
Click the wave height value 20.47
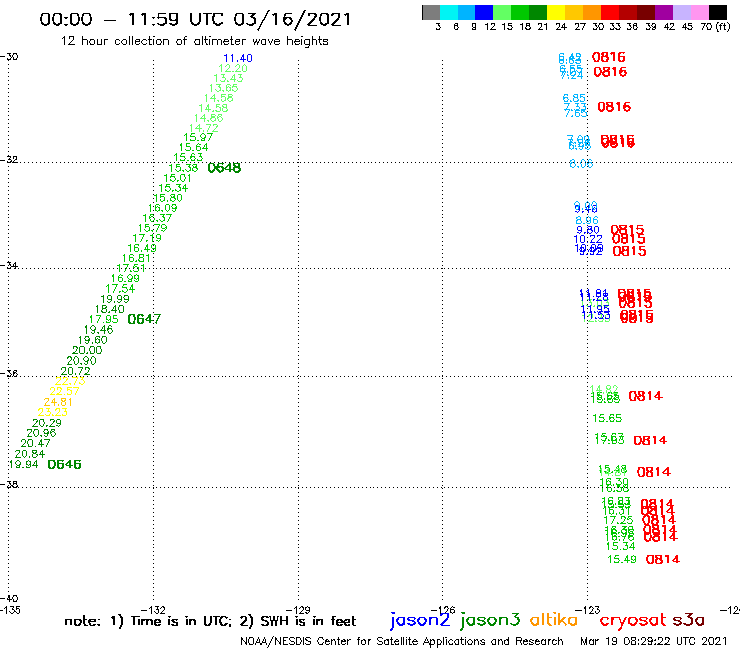click(x=35, y=443)
